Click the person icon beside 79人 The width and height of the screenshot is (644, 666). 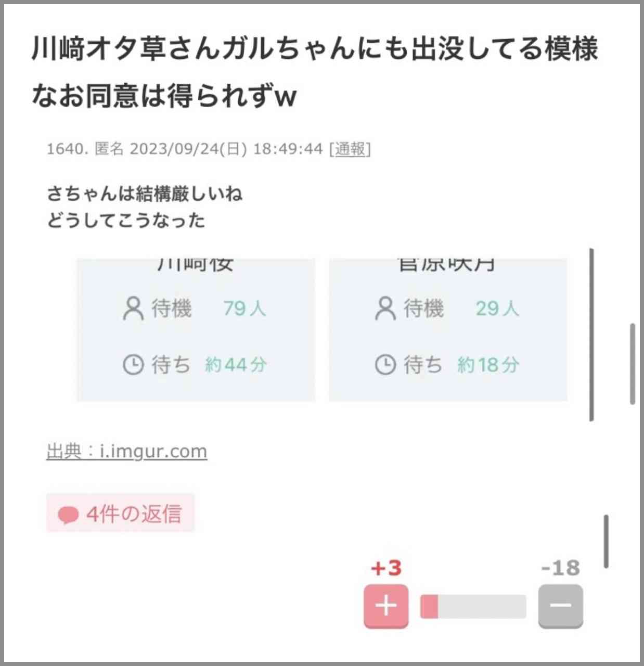pos(133,308)
